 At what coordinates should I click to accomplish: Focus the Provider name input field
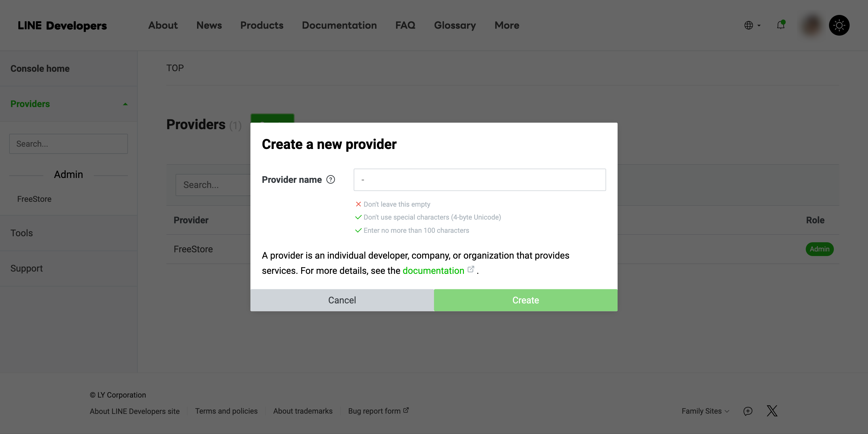pos(479,180)
